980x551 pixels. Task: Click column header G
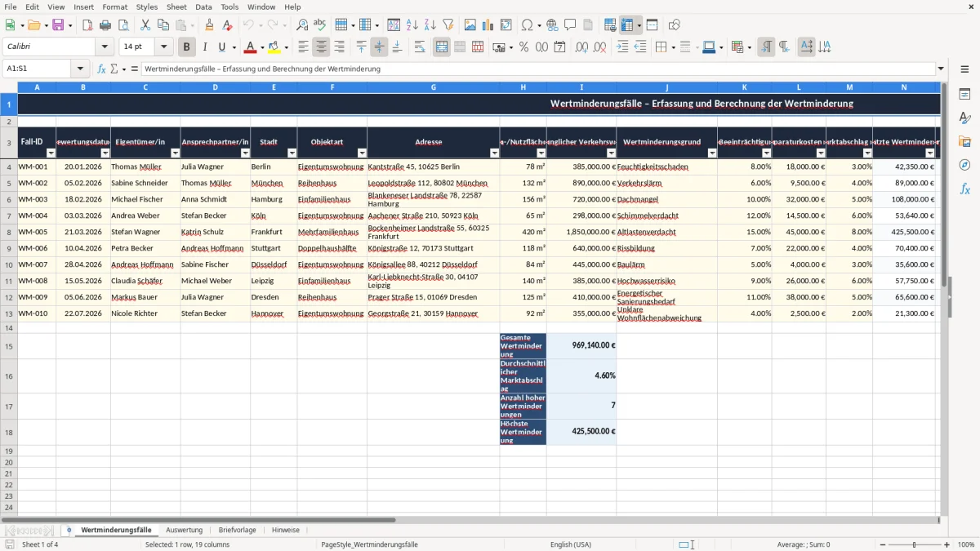point(434,87)
